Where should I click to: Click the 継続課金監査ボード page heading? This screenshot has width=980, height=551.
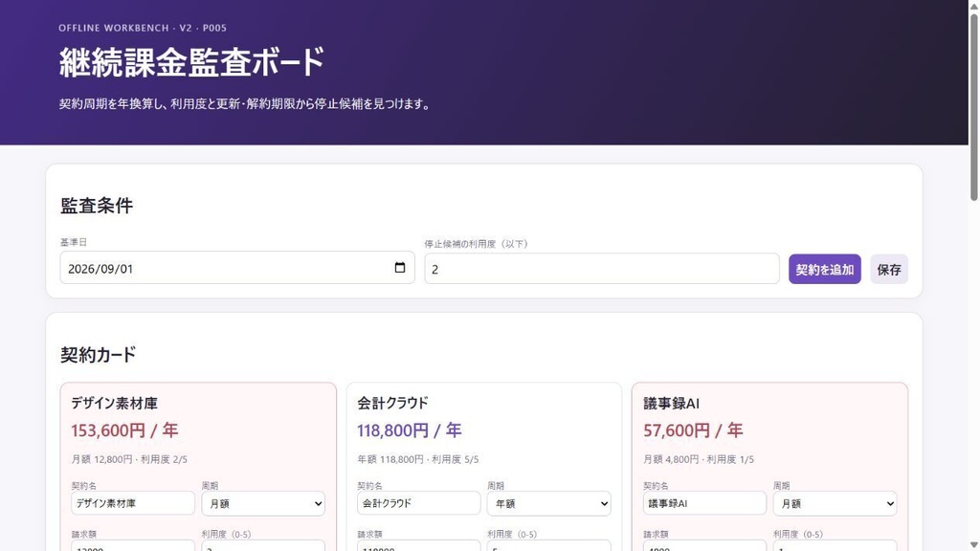coord(191,62)
